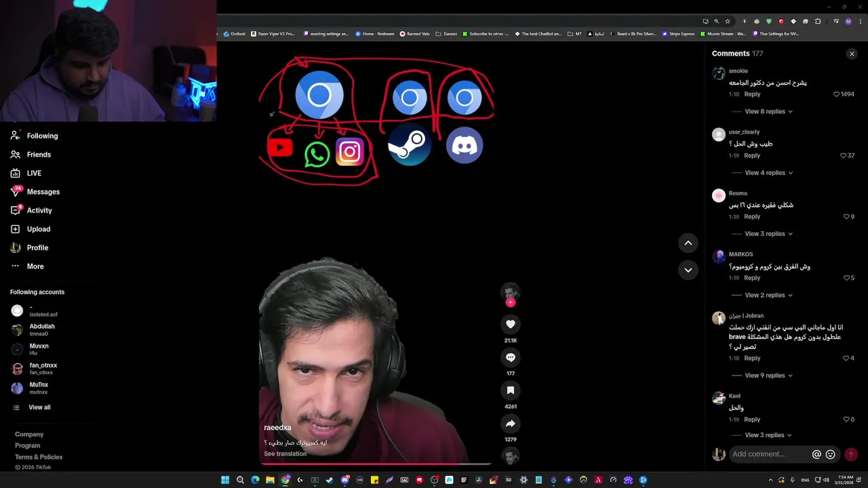Image resolution: width=868 pixels, height=488 pixels.
Task: Open Program footer link
Action: point(27,445)
